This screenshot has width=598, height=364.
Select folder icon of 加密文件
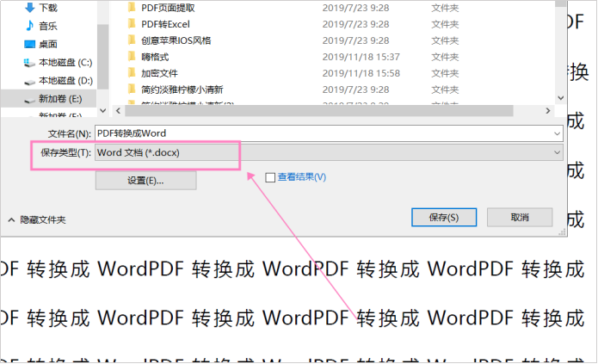[132, 73]
